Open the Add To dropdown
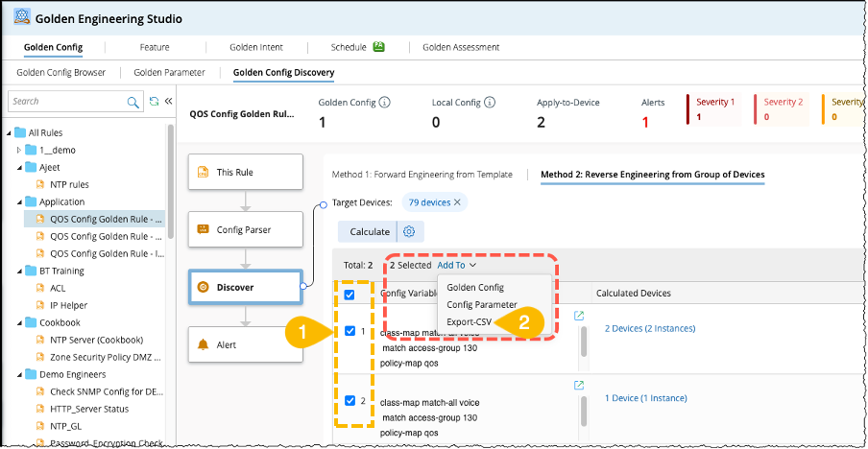 tap(456, 265)
